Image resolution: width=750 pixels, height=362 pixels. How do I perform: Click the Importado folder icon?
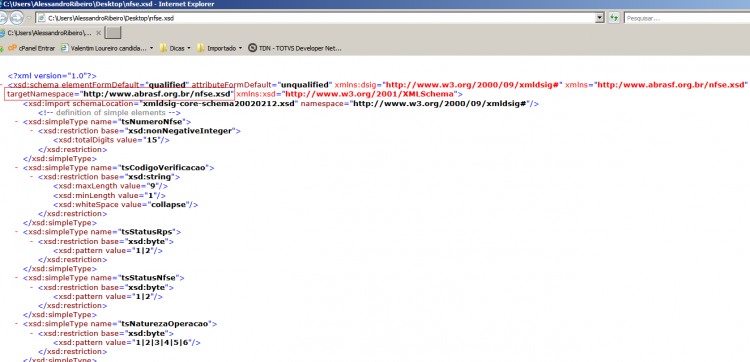click(201, 48)
